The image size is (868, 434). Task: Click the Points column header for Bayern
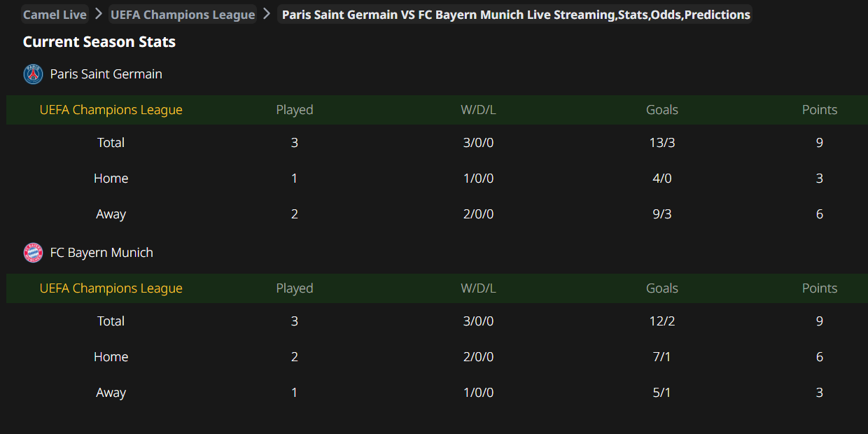(x=820, y=288)
